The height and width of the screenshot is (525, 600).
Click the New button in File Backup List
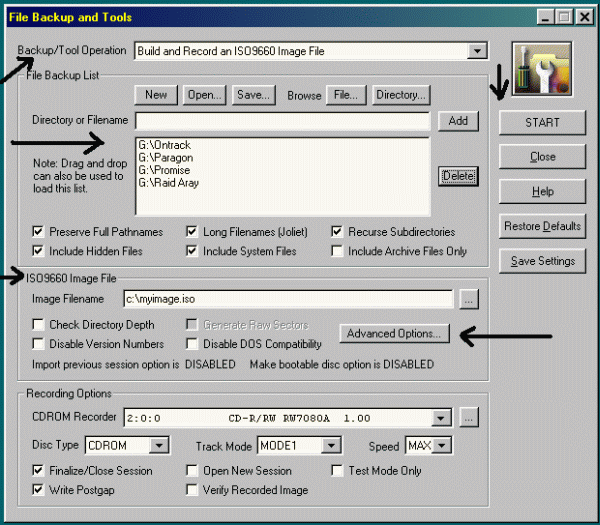pos(156,95)
